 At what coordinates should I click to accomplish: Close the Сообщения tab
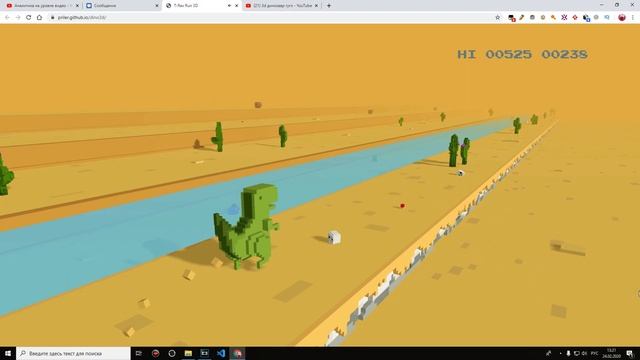click(157, 6)
